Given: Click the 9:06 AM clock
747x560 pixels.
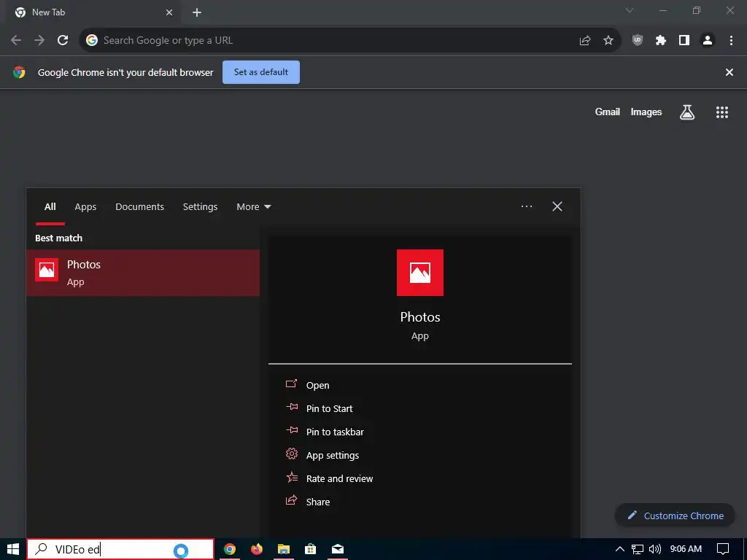Looking at the screenshot, I should coord(686,549).
